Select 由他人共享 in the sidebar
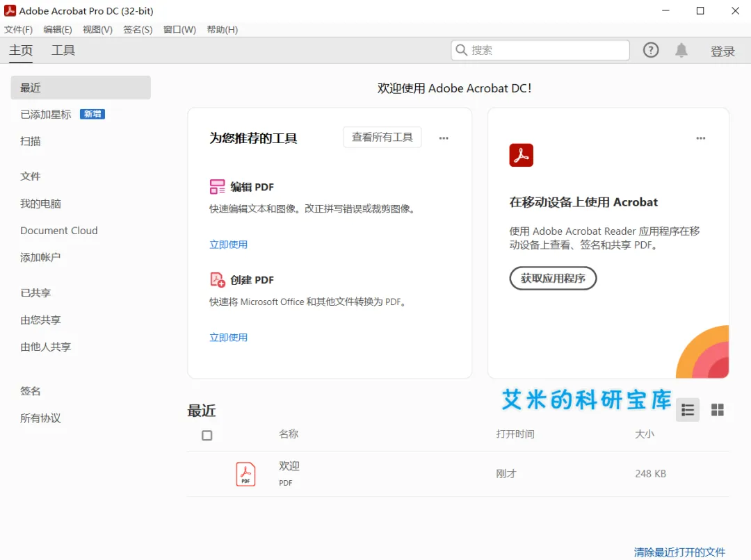Screen dimensions: 751x560 45,347
